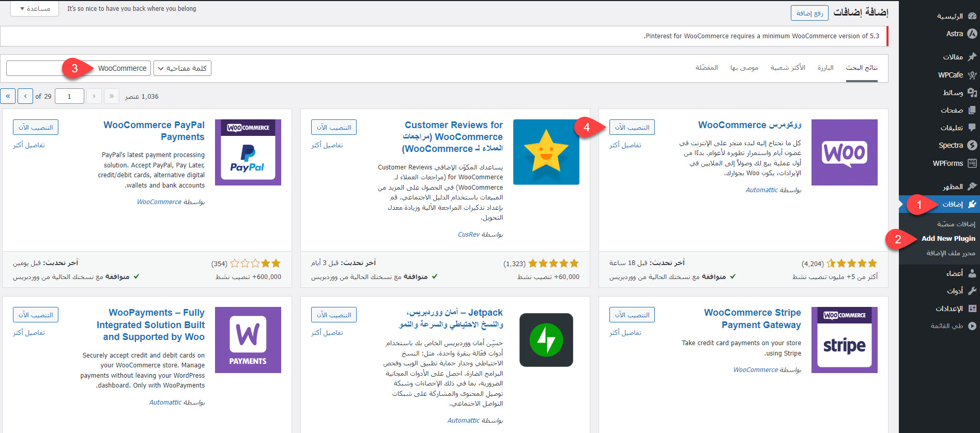Viewport: 980px width, 433px height.
Task: Click the WooCommerce plugin logo icon
Action: tap(844, 152)
